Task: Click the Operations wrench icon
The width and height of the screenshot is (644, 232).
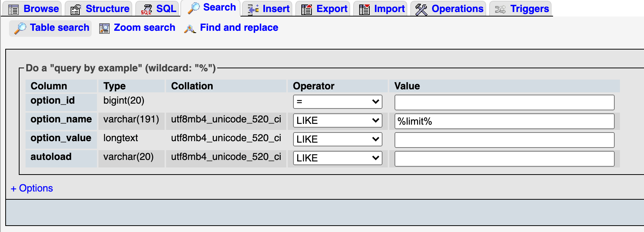Action: pyautogui.click(x=421, y=9)
